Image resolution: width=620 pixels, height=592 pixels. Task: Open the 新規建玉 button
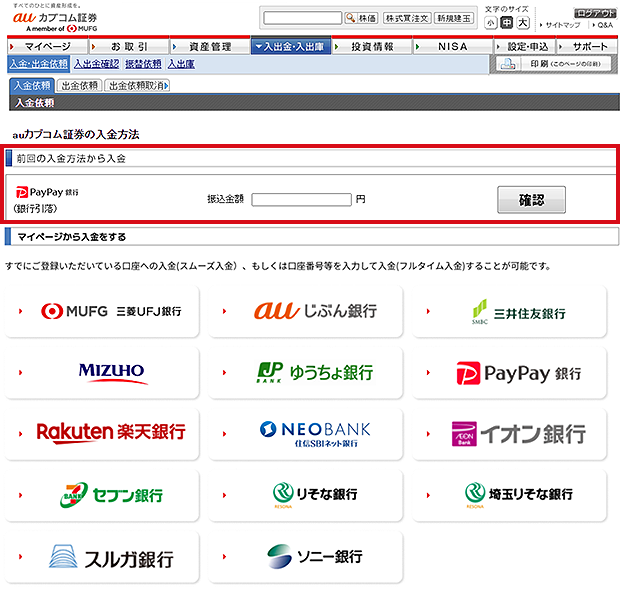pyautogui.click(x=454, y=18)
